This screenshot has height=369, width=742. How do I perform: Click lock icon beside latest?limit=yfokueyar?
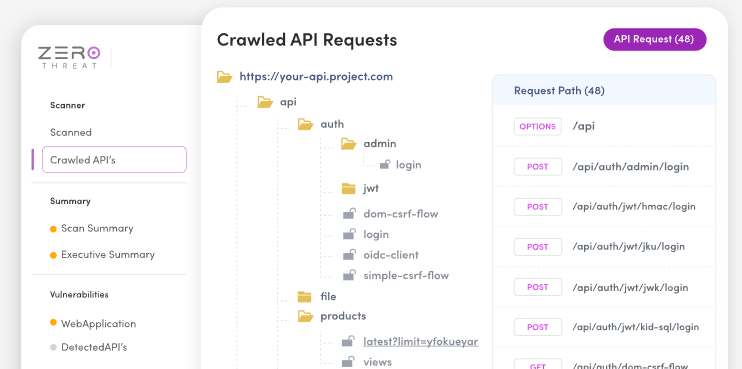coord(348,341)
